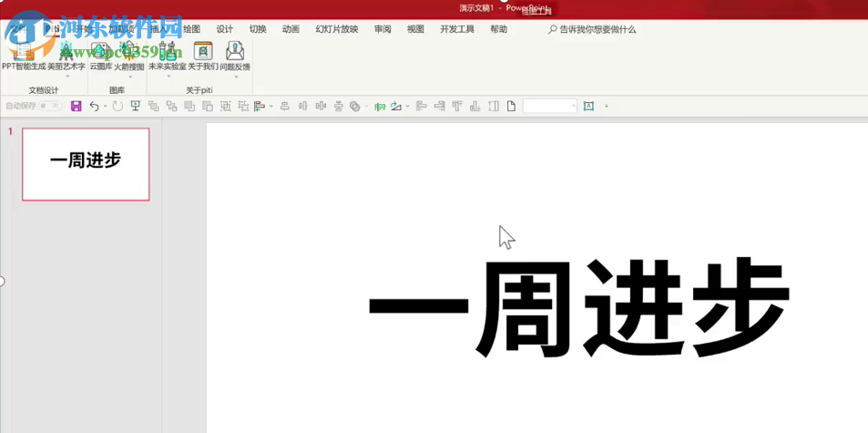Switch to the 设计 tab
The height and width of the screenshot is (433, 868).
click(x=225, y=29)
